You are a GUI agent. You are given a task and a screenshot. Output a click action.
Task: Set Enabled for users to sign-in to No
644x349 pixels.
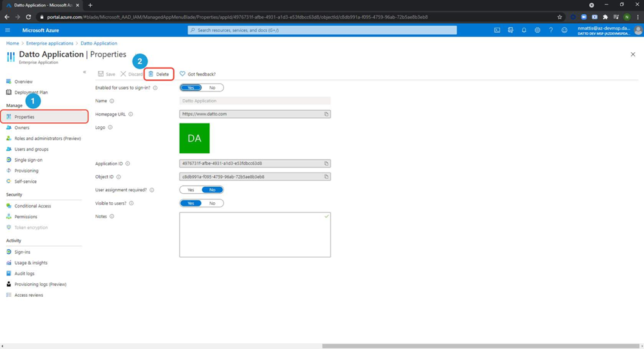[212, 88]
